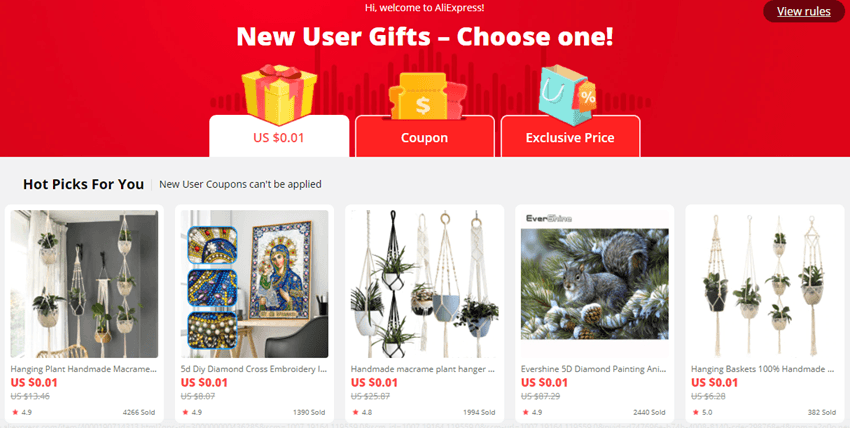The height and width of the screenshot is (428, 850).
Task: Click the US $0.01 price on squirrel painting
Action: click(544, 382)
